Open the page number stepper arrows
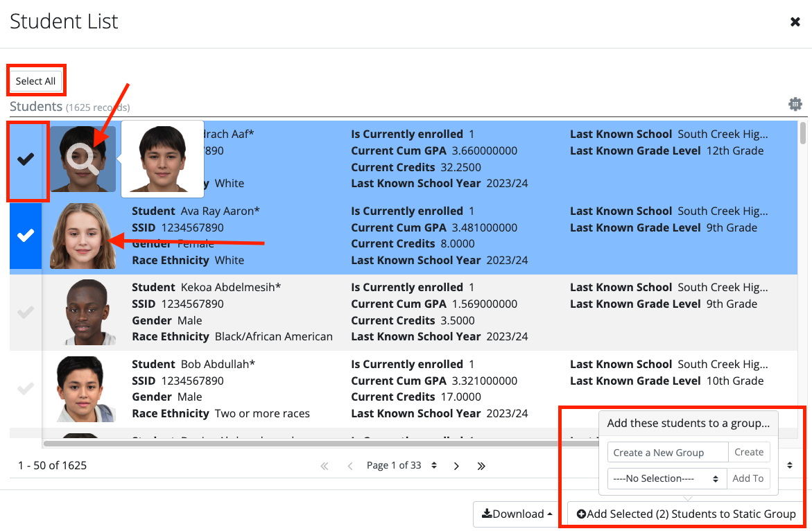812x531 pixels. click(434, 465)
